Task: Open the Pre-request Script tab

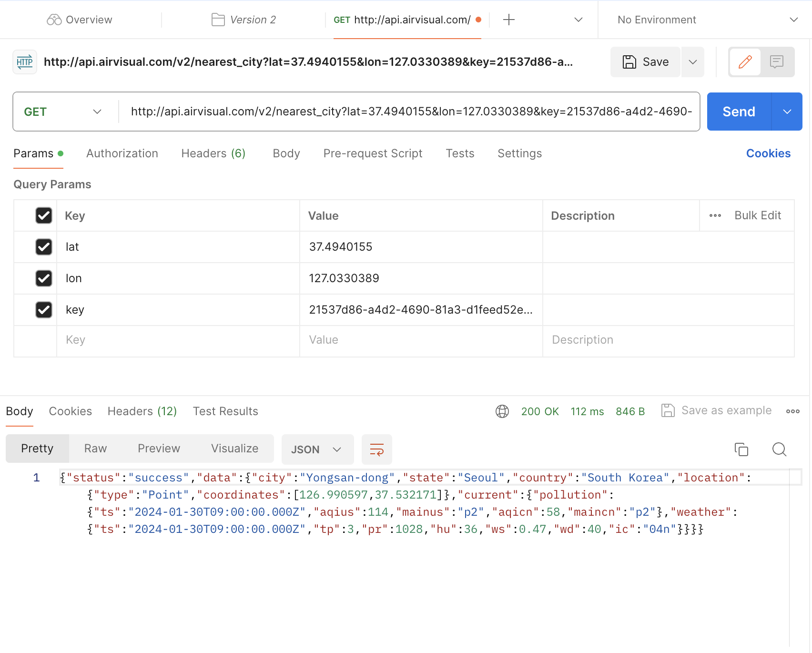Action: tap(373, 153)
